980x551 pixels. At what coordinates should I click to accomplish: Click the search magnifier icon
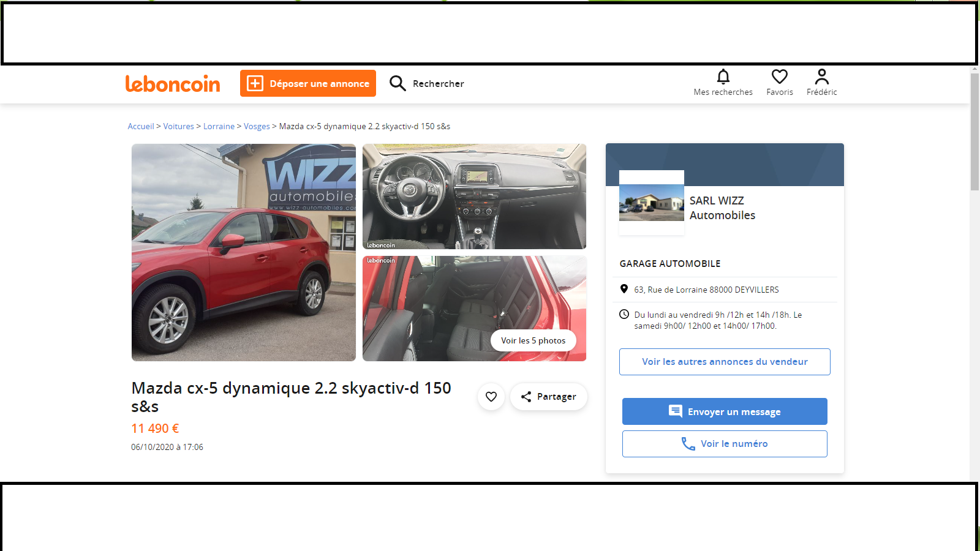398,83
